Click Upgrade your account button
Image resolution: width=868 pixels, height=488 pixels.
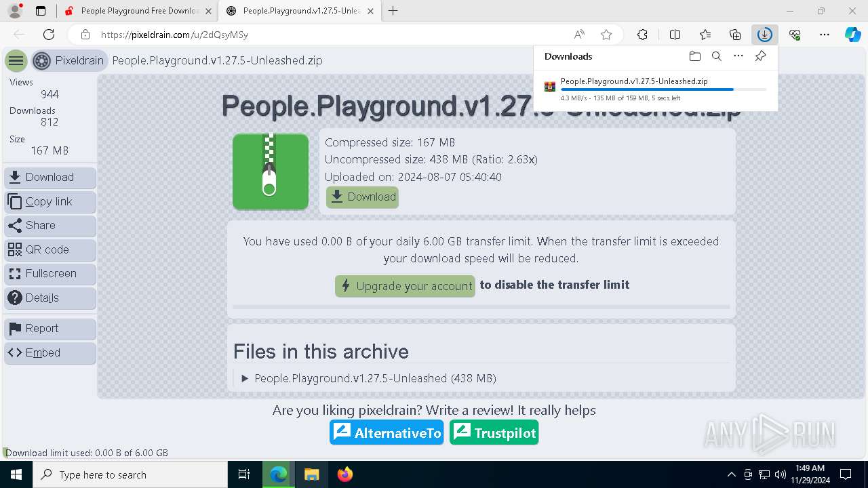tap(405, 286)
